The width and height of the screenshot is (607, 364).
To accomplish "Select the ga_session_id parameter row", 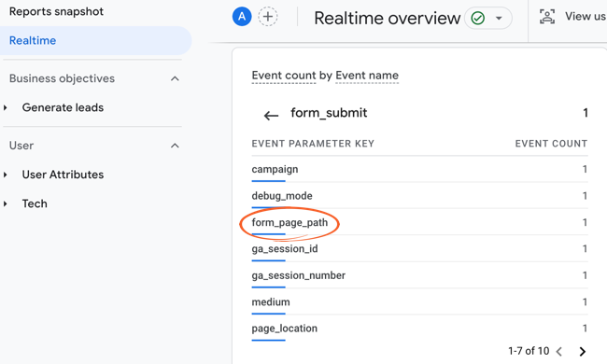I will point(419,248).
